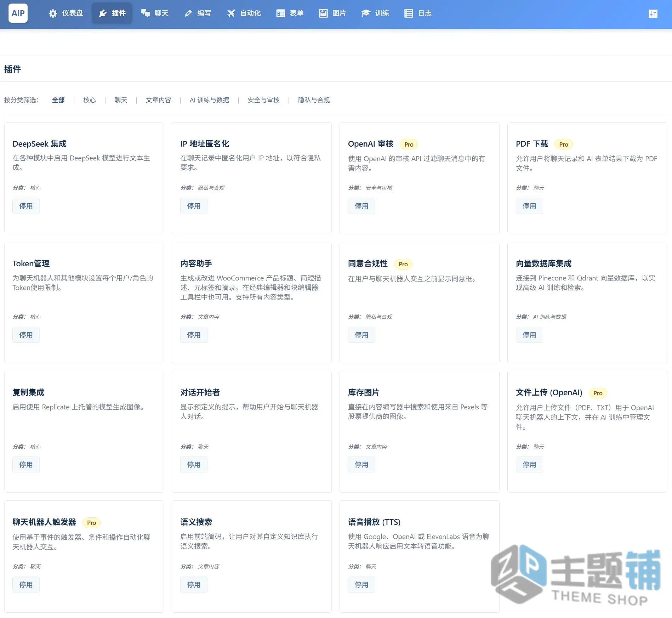This screenshot has width=672, height=618.
Task: Click the pencil write icon
Action: [x=188, y=13]
